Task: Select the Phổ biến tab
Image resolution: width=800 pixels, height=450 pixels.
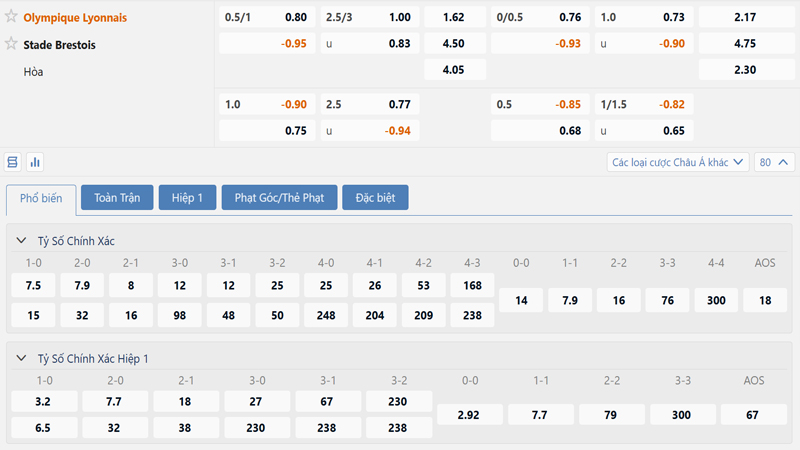Action: tap(40, 198)
